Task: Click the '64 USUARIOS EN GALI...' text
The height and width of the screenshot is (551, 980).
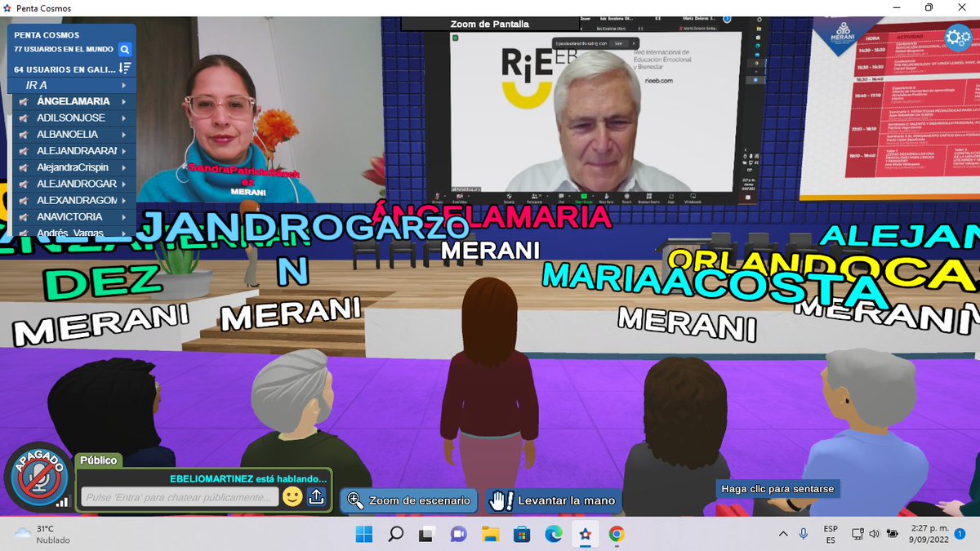Action: click(65, 69)
